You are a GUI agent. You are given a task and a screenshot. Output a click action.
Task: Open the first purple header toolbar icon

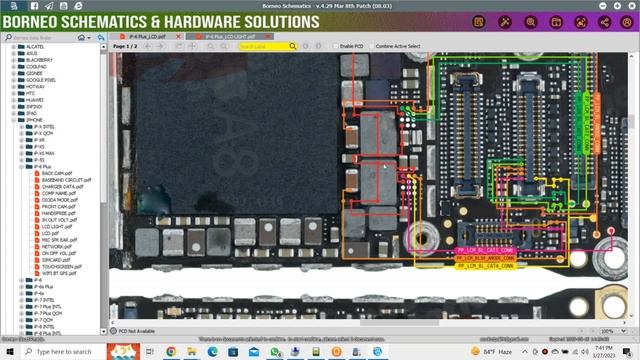point(479,22)
